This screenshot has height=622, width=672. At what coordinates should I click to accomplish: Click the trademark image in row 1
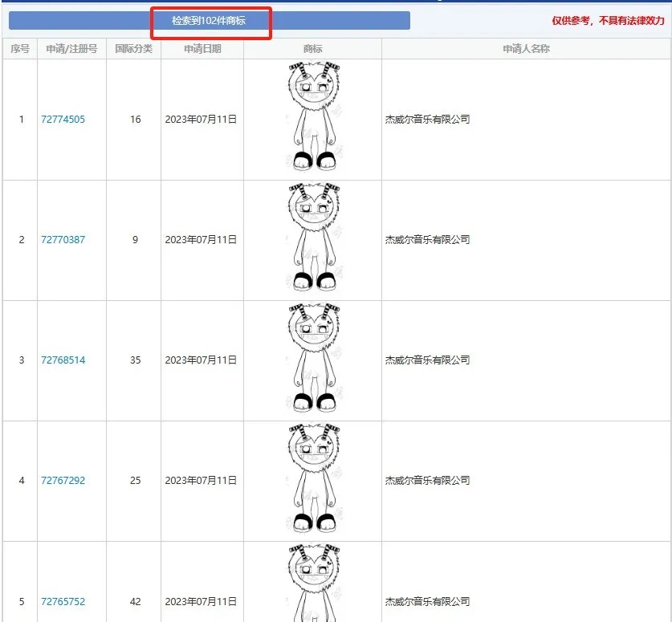click(x=314, y=116)
